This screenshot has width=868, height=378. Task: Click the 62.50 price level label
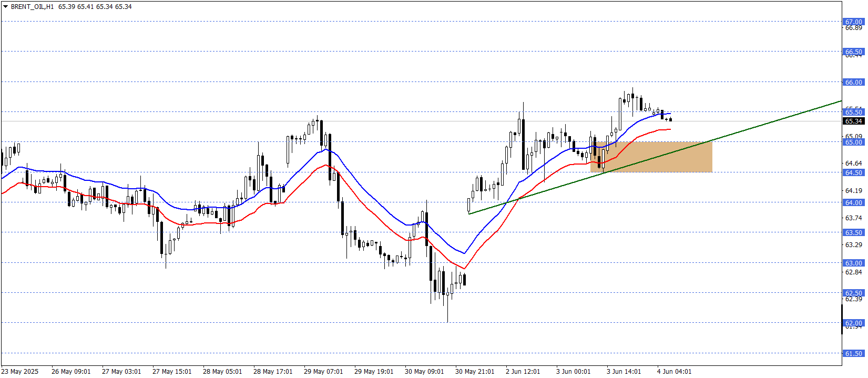854,293
